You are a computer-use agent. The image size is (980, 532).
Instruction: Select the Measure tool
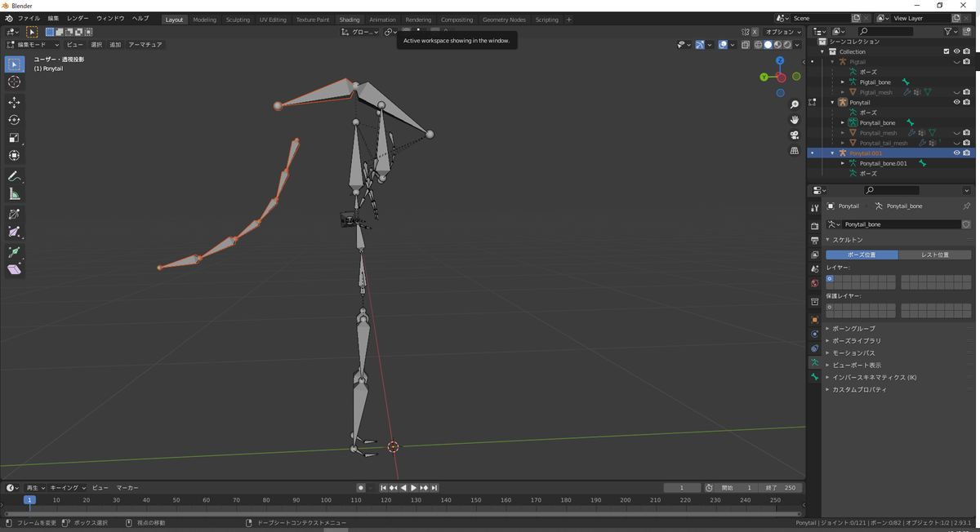pos(15,194)
